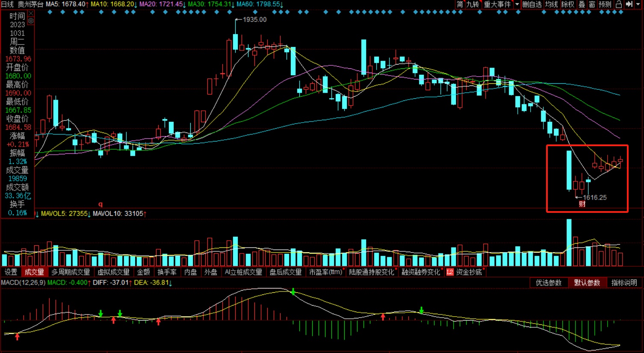Click the DEA: -36.81 value
Image resolution: width=644 pixels, height=353 pixels.
coord(153,283)
